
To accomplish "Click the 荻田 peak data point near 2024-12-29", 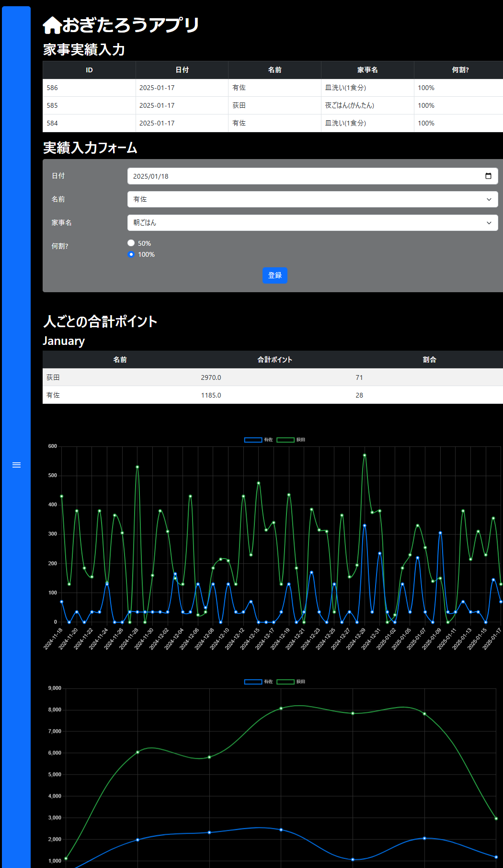I will [365, 455].
